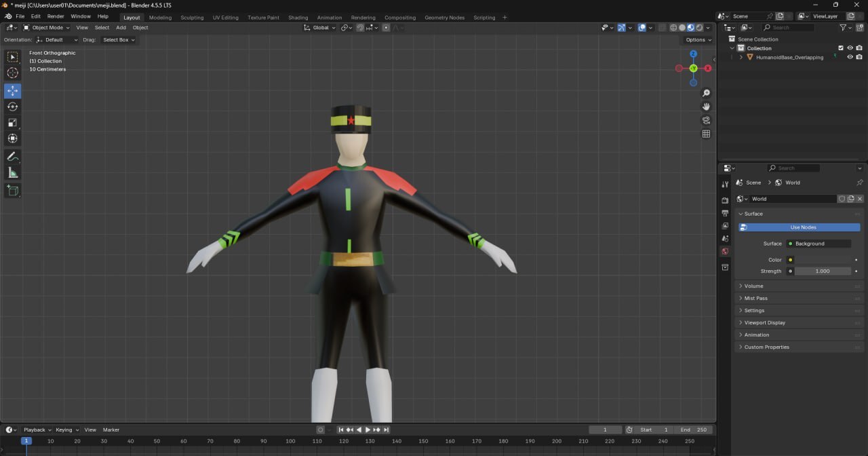This screenshot has height=456, width=868.
Task: Choose the Measure tool
Action: [13, 173]
